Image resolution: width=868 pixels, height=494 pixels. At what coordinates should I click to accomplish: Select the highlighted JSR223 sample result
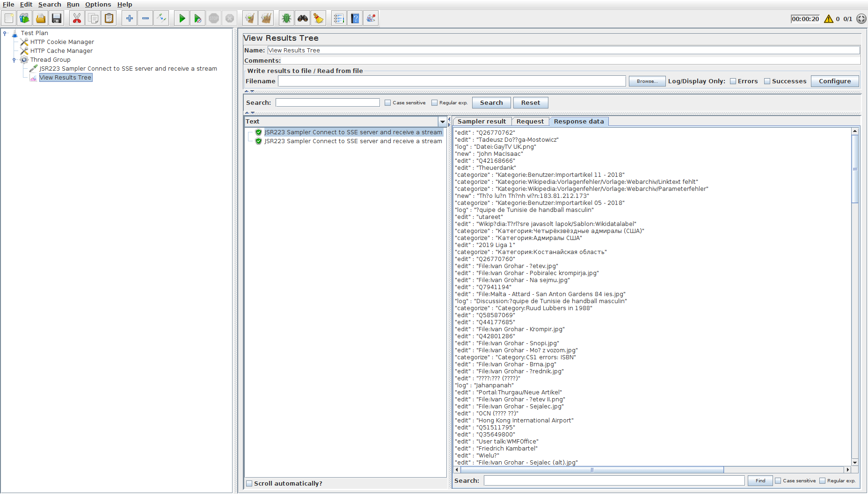tap(353, 132)
